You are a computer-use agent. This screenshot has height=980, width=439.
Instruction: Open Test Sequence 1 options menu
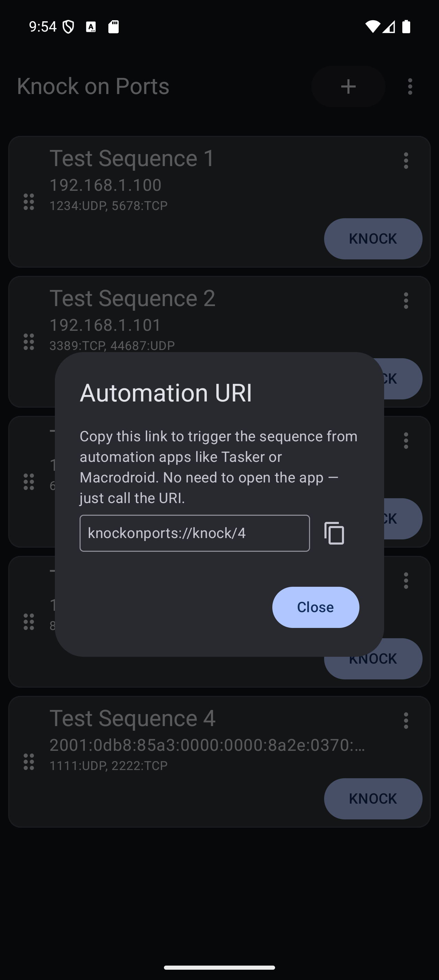(x=405, y=161)
